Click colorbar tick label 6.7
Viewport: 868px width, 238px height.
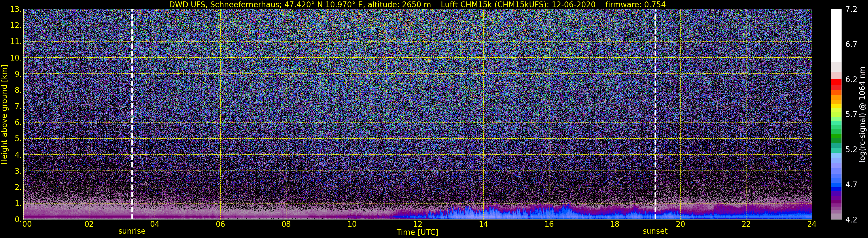click(851, 44)
